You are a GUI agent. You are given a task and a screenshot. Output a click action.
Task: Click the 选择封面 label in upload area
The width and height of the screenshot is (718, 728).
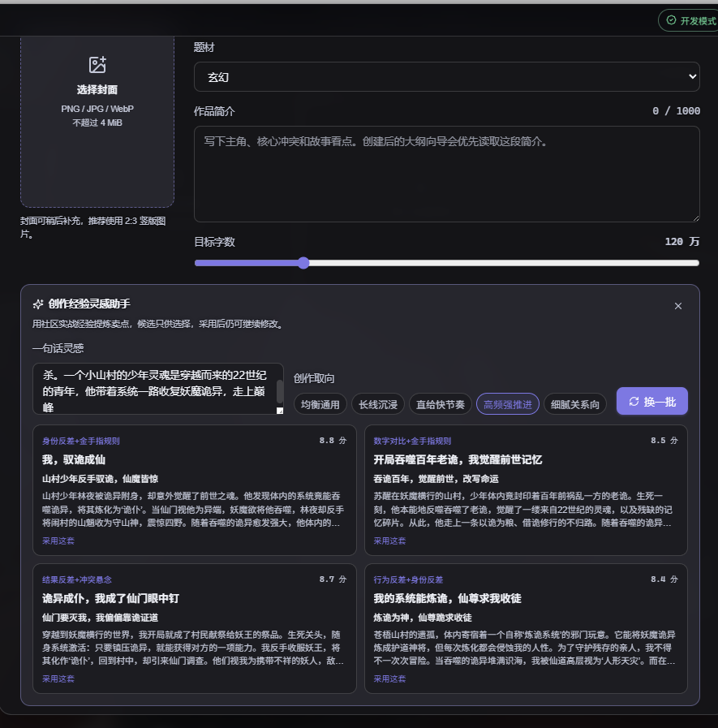tap(97, 89)
